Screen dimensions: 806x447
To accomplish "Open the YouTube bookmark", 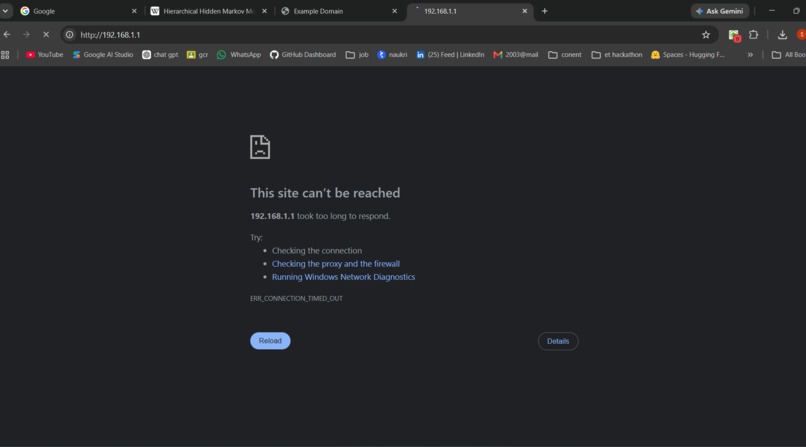I will click(x=45, y=54).
